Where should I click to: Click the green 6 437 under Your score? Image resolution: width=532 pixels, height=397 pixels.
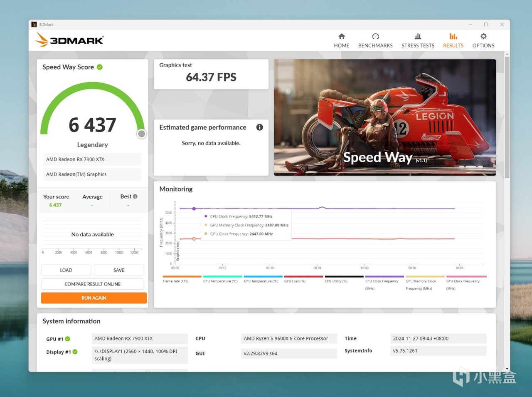[56, 205]
